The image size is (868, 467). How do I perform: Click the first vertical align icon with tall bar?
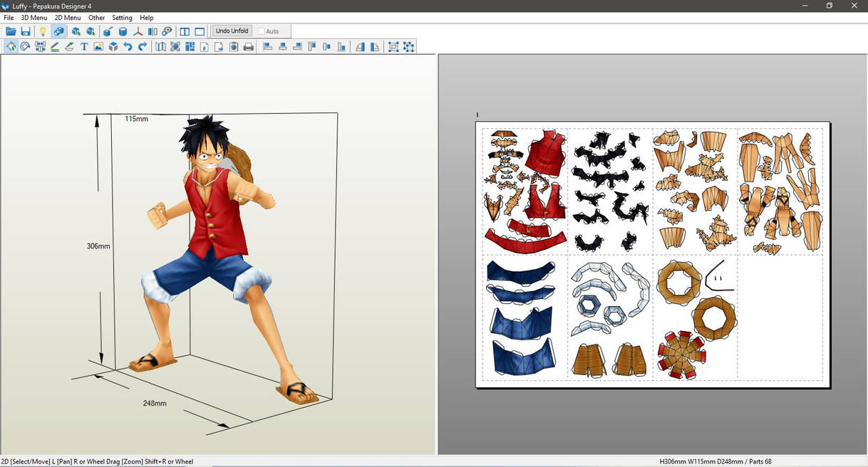(312, 47)
